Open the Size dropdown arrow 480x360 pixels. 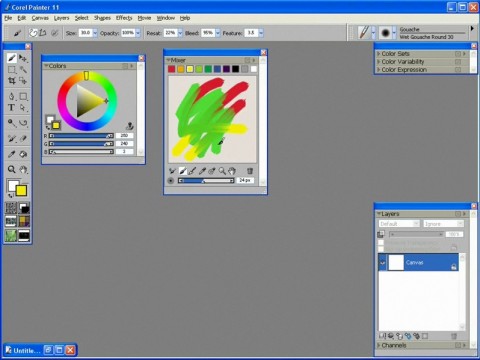[x=95, y=33]
